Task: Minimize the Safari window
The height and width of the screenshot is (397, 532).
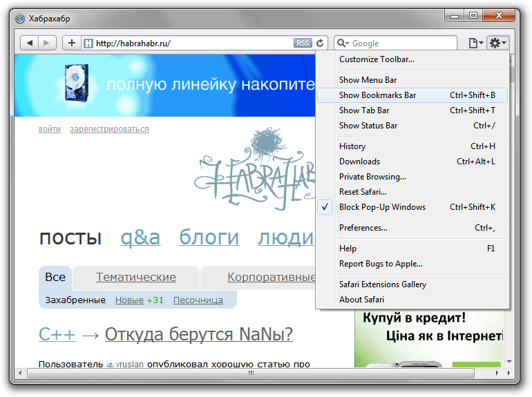Action: [455, 16]
